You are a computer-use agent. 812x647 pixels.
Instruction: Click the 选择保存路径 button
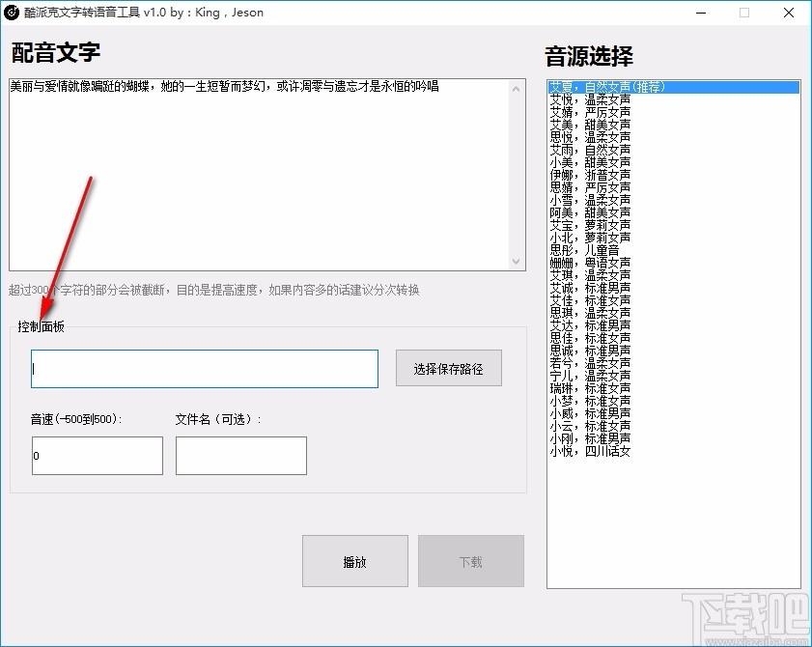[448, 368]
